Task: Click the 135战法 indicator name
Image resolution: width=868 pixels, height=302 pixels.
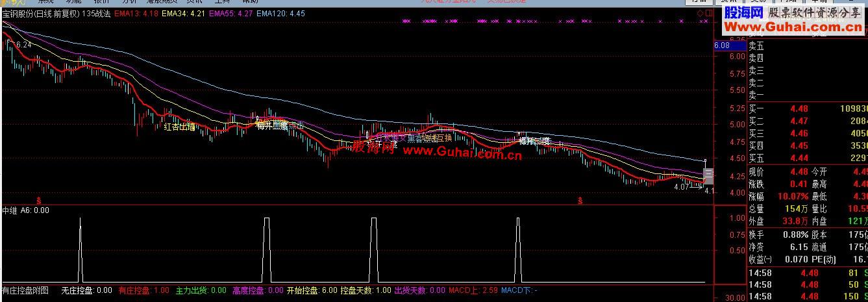Action: (96, 13)
